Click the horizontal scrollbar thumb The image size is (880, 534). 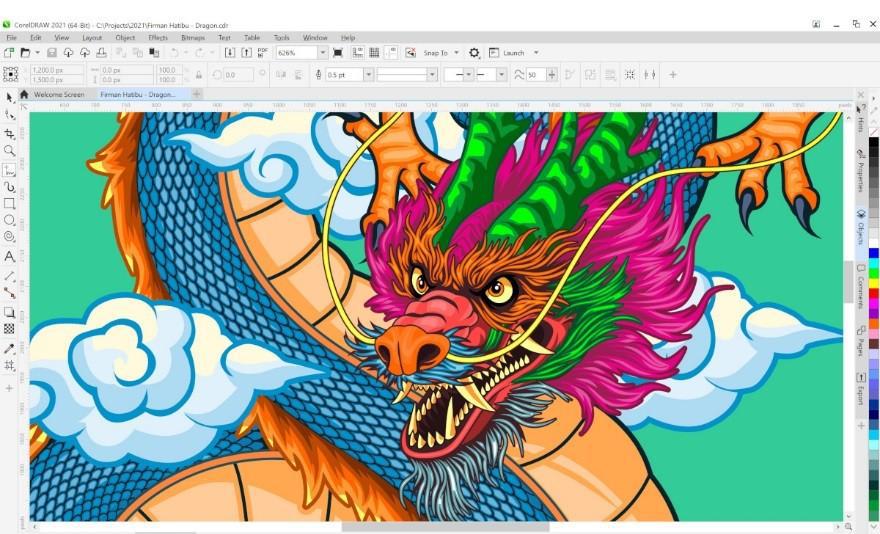pyautogui.click(x=445, y=527)
